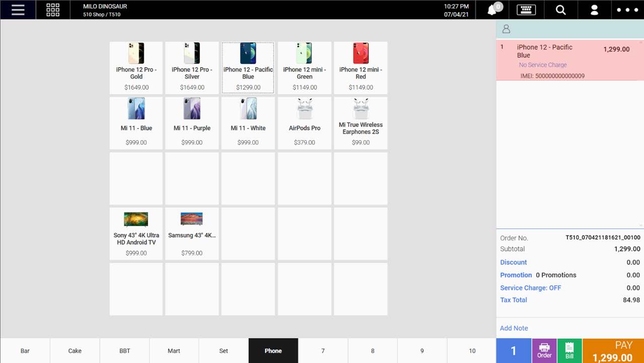Add iPhone 12 Pro - Silver to order
The image size is (644, 363).
pyautogui.click(x=192, y=68)
